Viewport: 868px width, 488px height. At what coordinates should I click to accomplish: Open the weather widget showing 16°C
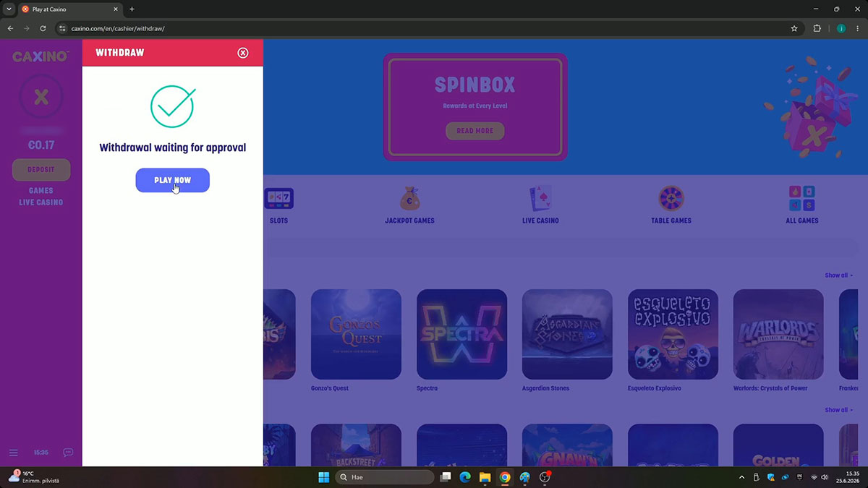pyautogui.click(x=34, y=476)
